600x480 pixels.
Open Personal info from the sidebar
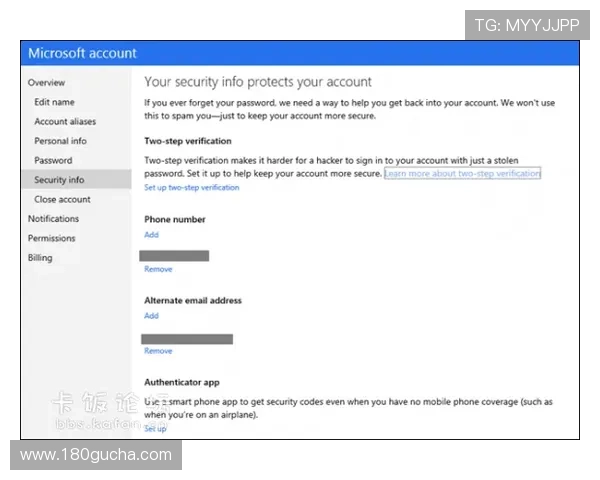tap(60, 141)
